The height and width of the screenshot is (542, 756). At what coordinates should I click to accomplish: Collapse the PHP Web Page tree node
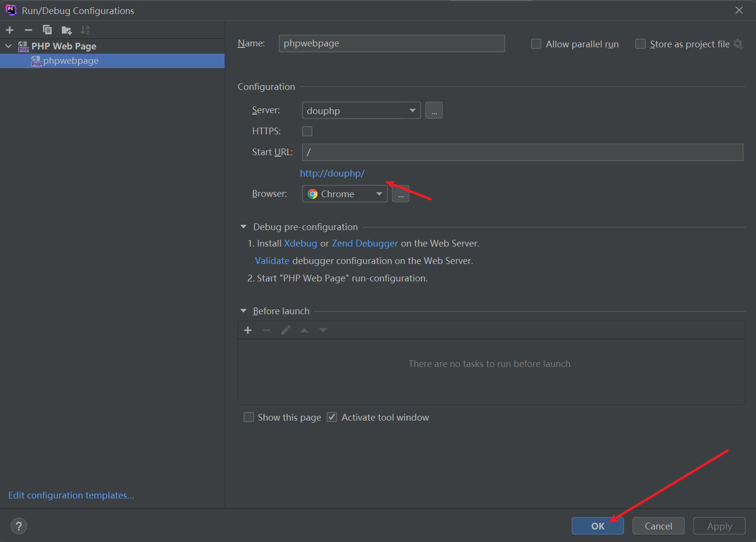point(8,46)
